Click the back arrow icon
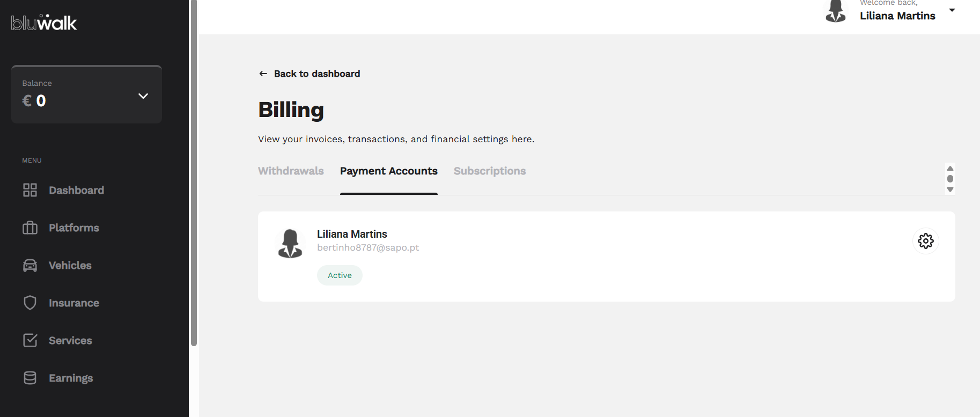The image size is (980, 417). [263, 74]
